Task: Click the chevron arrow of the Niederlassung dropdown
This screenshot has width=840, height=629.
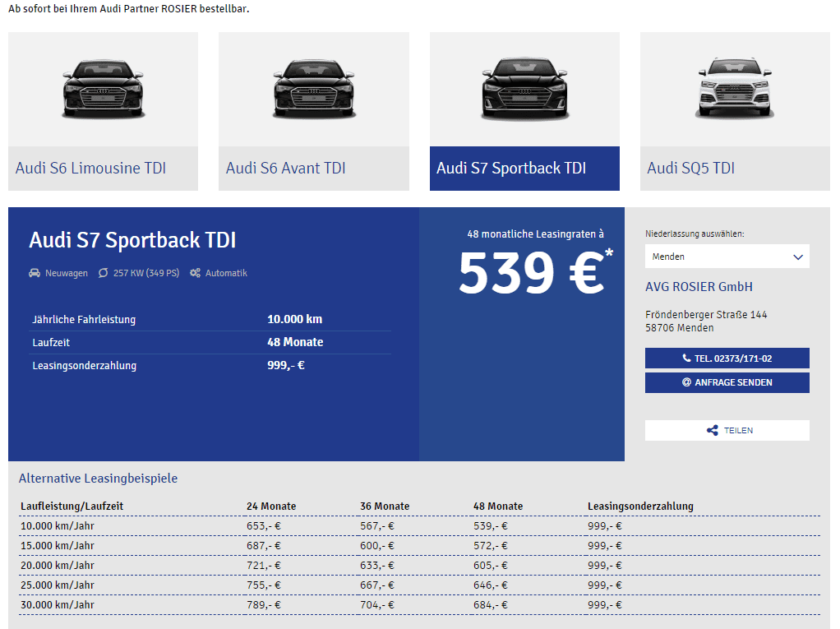Action: pyautogui.click(x=798, y=257)
